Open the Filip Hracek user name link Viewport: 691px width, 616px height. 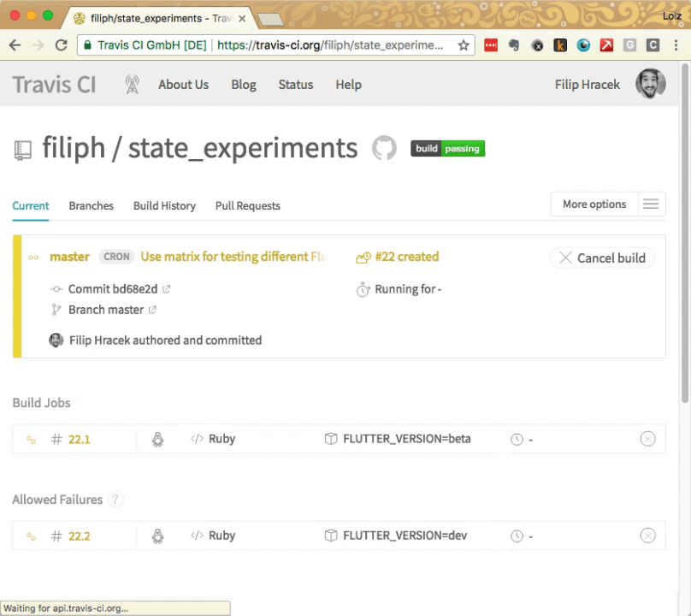(x=587, y=84)
